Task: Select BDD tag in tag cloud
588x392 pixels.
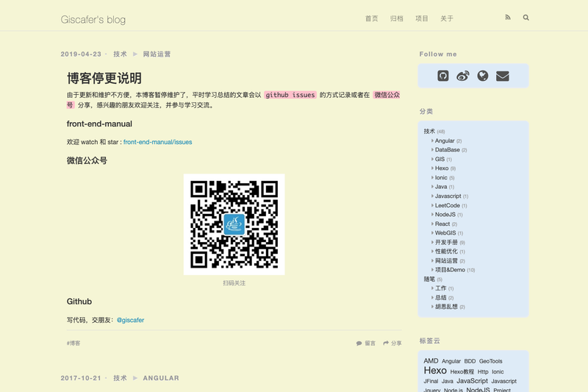Action: 470,361
